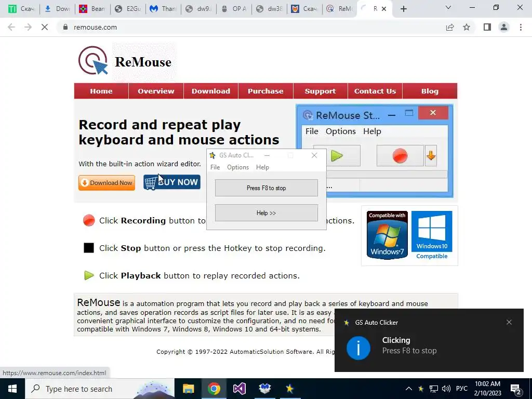This screenshot has width=532, height=399.
Task: Switch to the Bean browser tab
Action: point(92,9)
